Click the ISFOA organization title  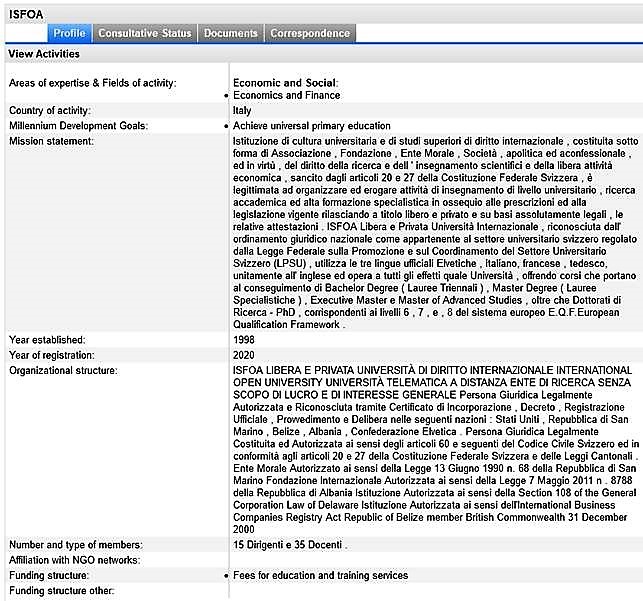click(x=26, y=14)
